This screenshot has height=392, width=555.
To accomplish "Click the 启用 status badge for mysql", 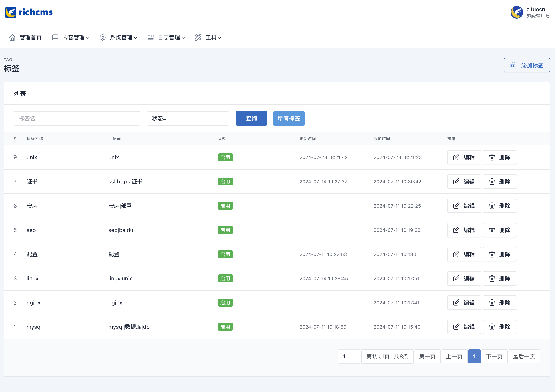I will tap(225, 327).
